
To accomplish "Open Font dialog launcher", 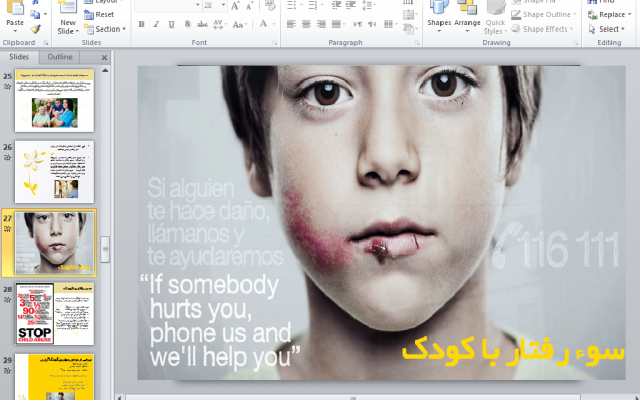I will tap(275, 42).
